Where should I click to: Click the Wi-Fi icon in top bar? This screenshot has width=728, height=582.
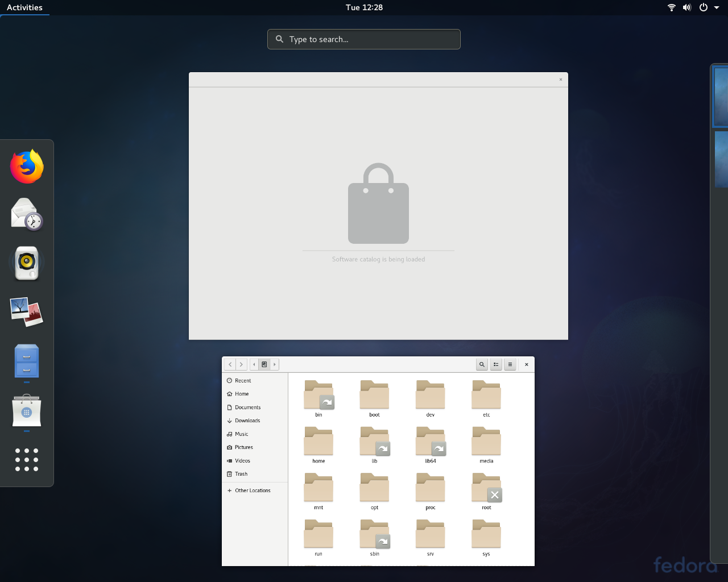(672, 7)
